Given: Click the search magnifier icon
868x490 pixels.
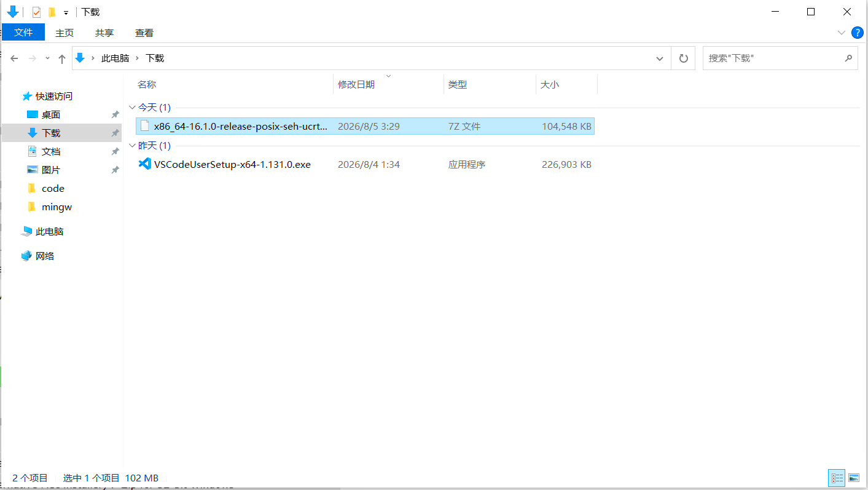Looking at the screenshot, I should coord(848,58).
